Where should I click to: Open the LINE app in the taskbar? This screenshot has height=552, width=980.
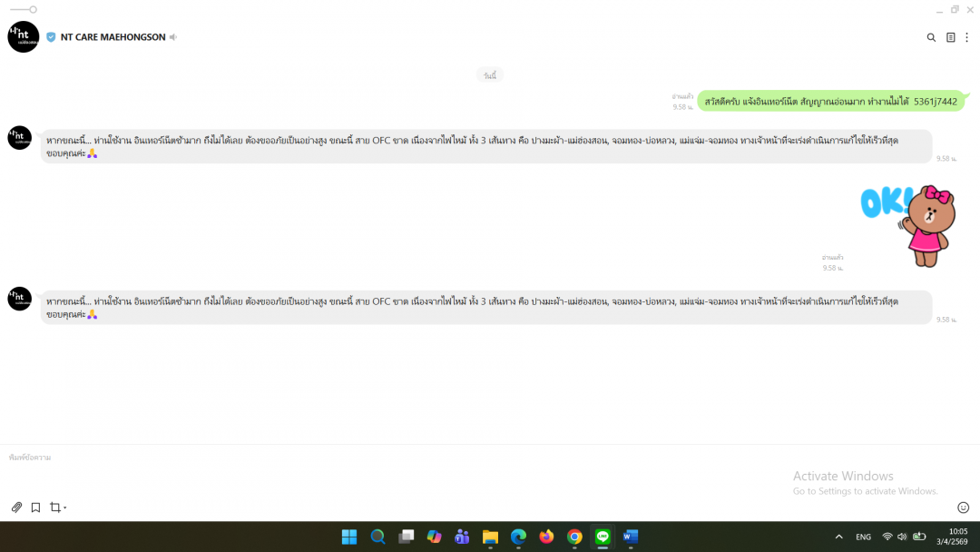[x=603, y=537]
